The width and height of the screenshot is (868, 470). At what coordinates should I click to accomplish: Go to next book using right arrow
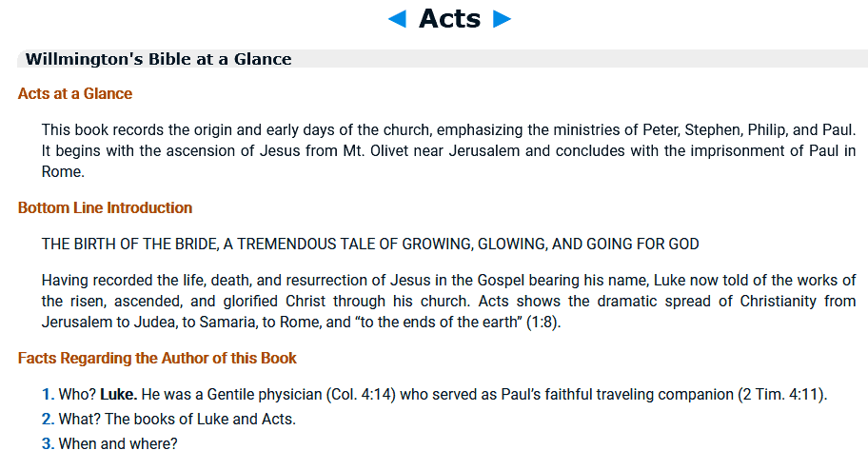(x=503, y=19)
